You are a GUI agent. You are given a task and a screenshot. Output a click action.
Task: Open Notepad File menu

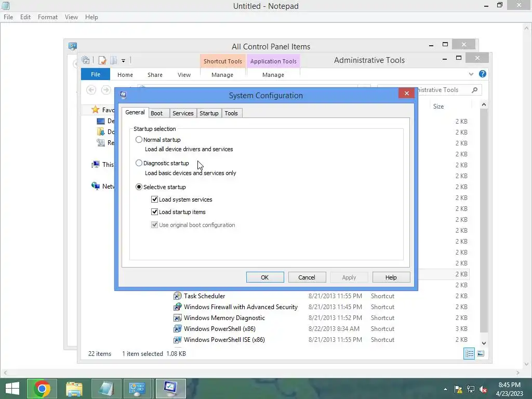click(x=8, y=17)
